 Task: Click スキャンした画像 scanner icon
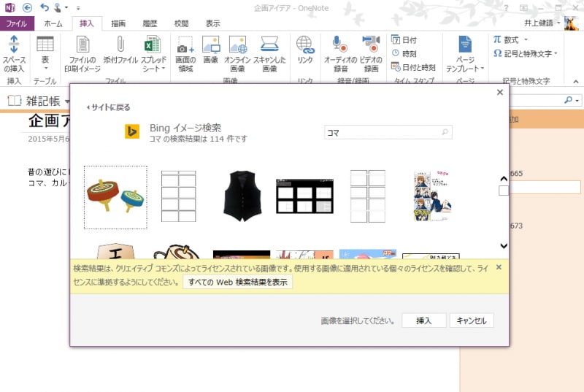269,44
